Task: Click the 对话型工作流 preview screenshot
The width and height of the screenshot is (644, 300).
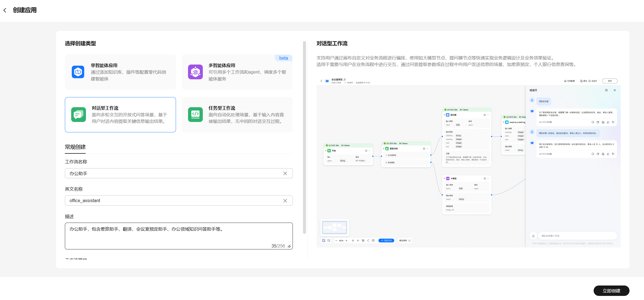Action: (468, 162)
